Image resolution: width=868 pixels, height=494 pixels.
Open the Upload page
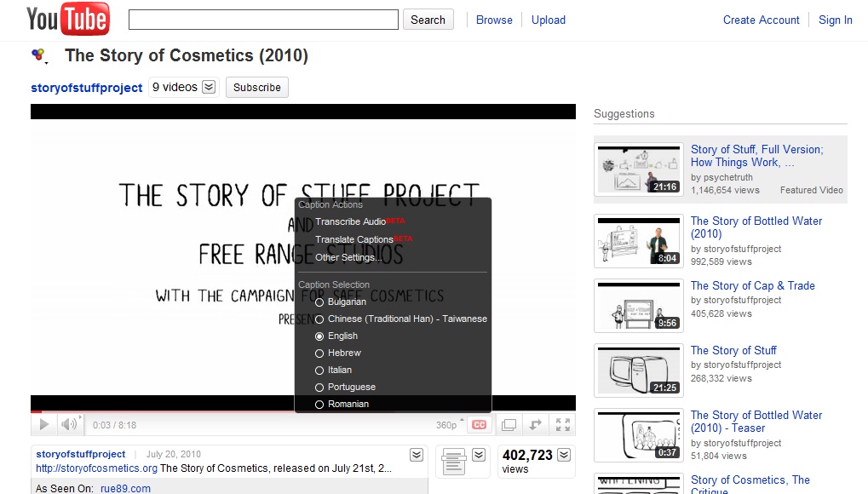[549, 20]
